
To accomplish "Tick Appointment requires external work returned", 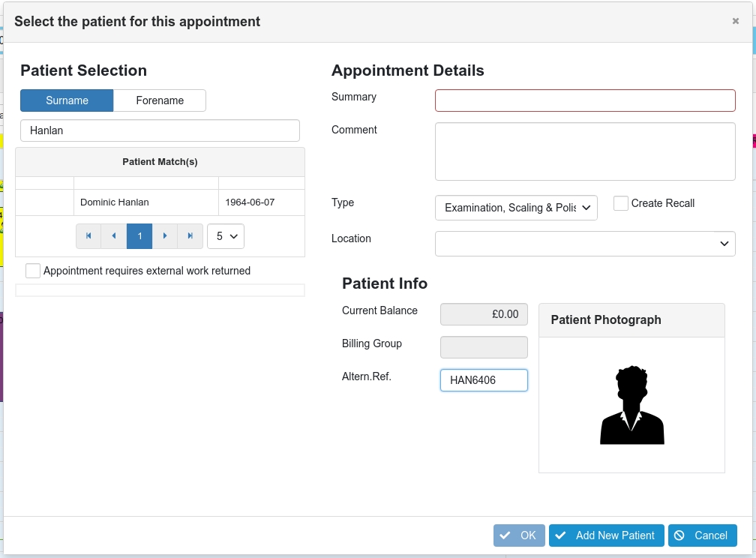I will pyautogui.click(x=33, y=271).
